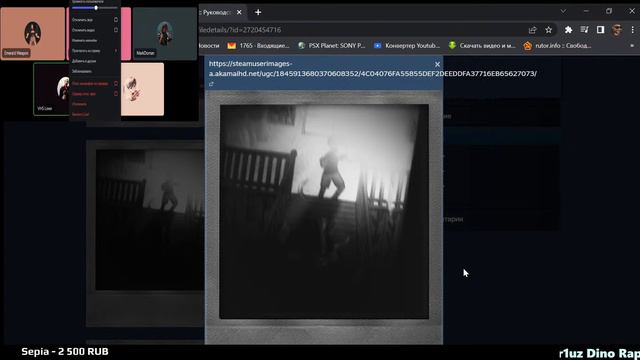
Task: Open the Chrome profile avatar
Action: click(x=617, y=30)
